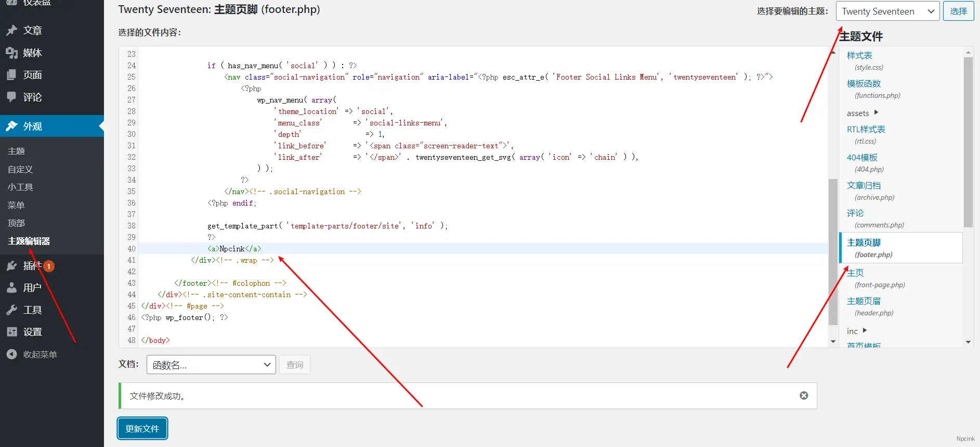Click the Update File button
This screenshot has height=447, width=980.
pos(142,428)
